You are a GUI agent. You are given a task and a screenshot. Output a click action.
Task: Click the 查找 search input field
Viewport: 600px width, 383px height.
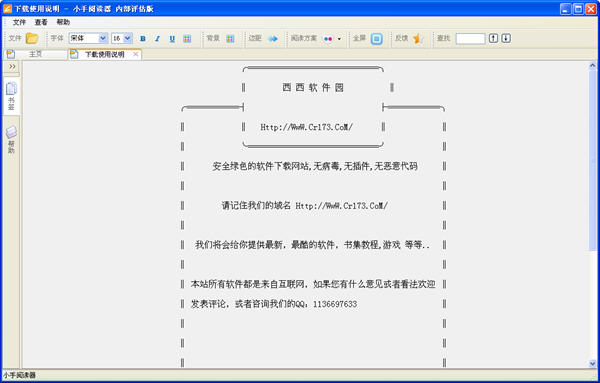(470, 38)
